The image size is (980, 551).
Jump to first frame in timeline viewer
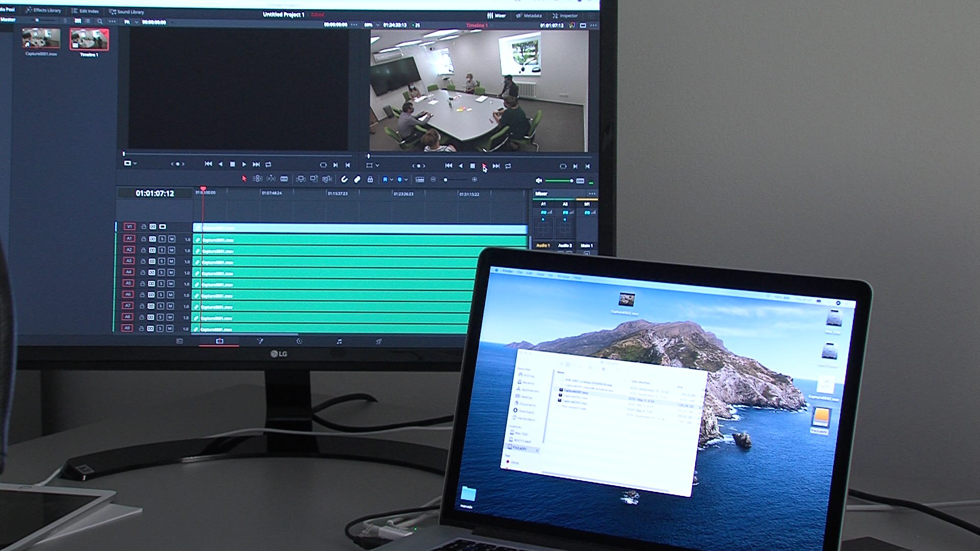tap(448, 165)
